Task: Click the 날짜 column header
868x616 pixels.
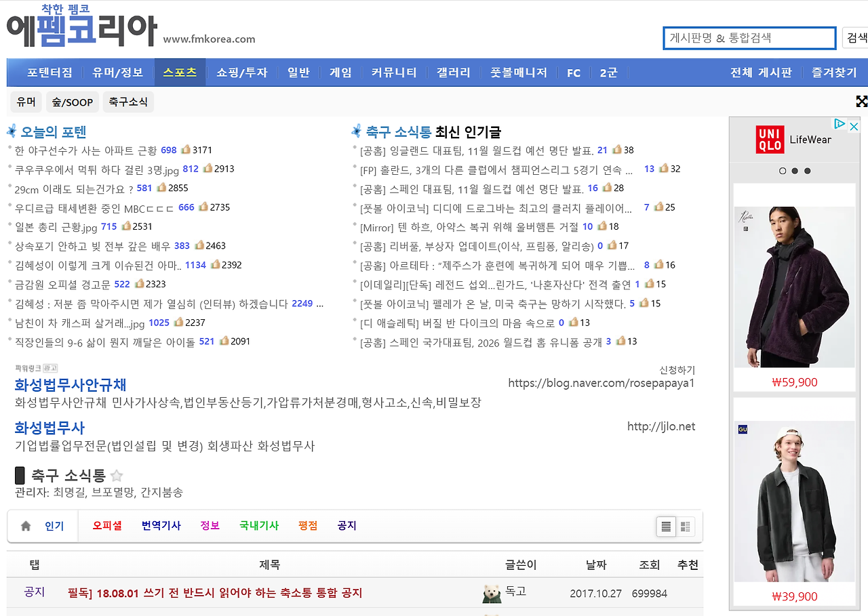Action: (x=596, y=564)
